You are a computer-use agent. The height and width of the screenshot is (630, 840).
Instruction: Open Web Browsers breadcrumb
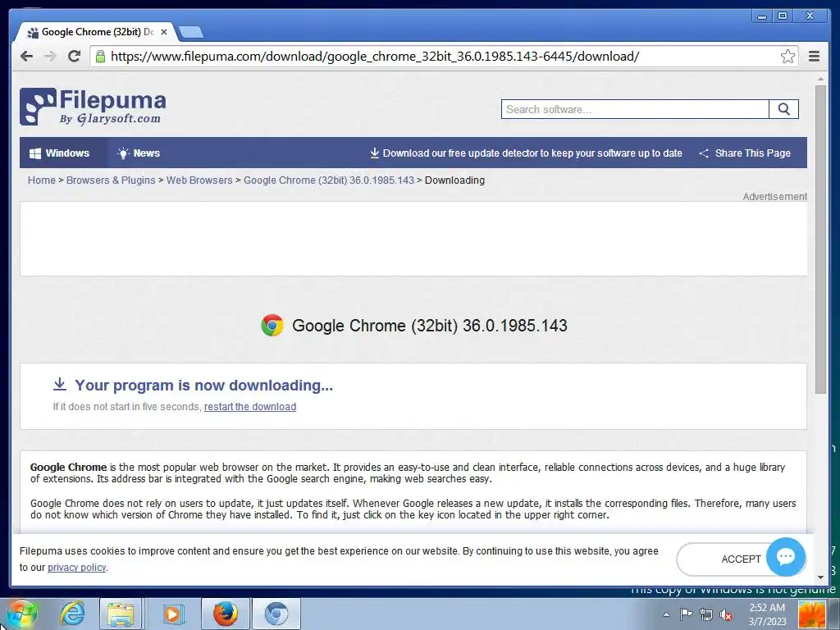click(x=199, y=180)
